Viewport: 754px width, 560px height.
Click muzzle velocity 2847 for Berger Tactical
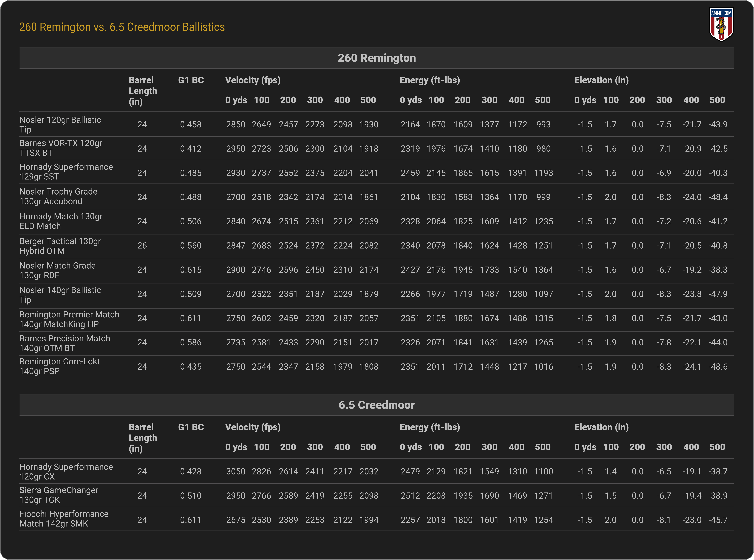(x=236, y=246)
